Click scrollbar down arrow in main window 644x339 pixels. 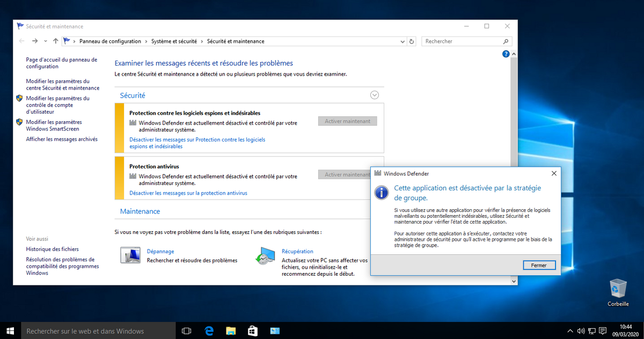click(514, 281)
